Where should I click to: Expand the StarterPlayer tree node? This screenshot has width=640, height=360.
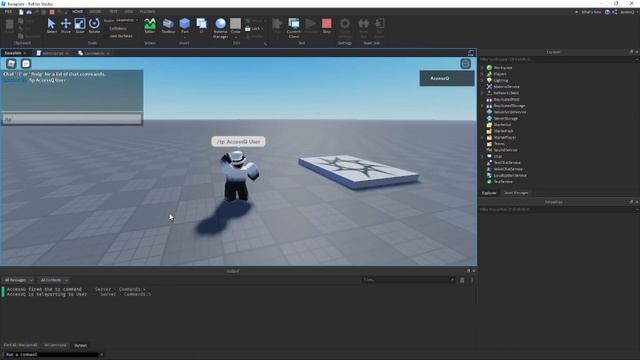pos(482,137)
